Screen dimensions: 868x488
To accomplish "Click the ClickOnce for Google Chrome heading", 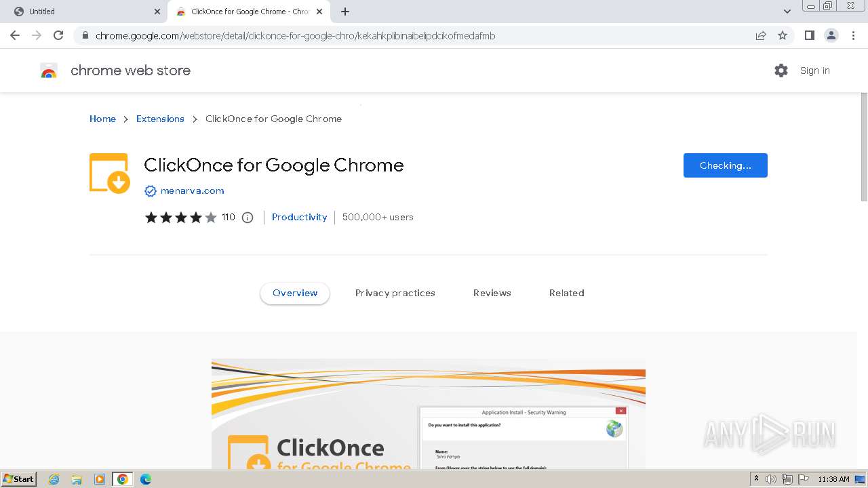I will 274,165.
